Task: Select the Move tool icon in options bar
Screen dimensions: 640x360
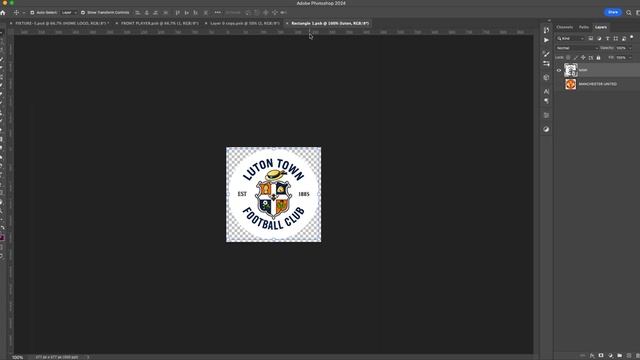Action: [16, 13]
